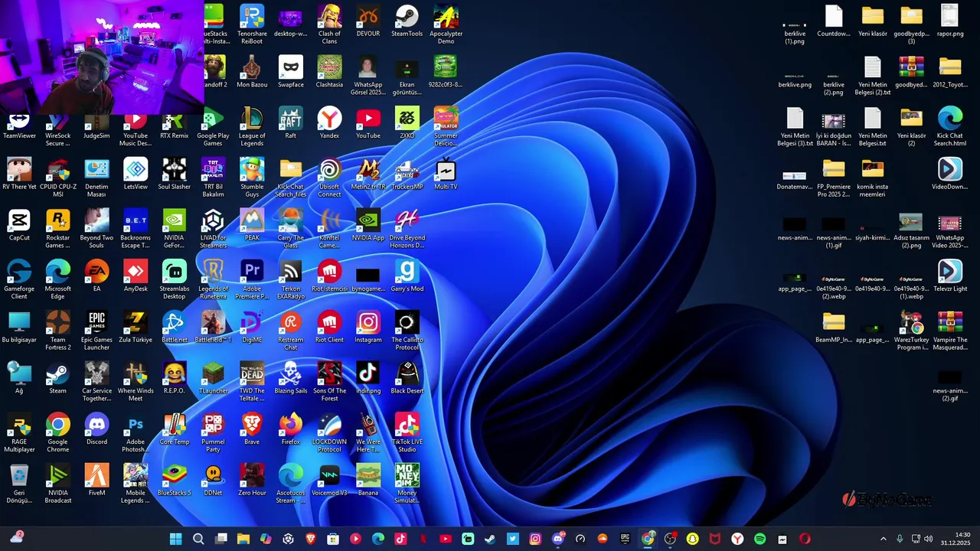
Task: Select the Firefox desktop icon
Action: [290, 429]
